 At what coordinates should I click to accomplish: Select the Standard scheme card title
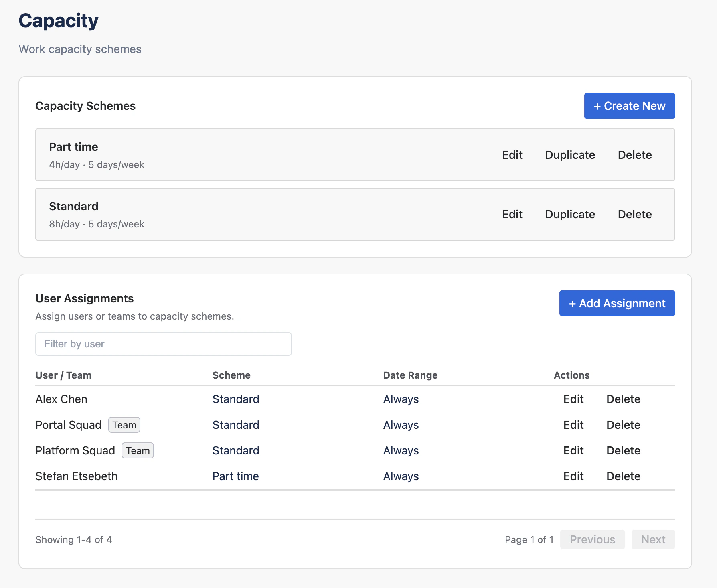[x=74, y=206]
